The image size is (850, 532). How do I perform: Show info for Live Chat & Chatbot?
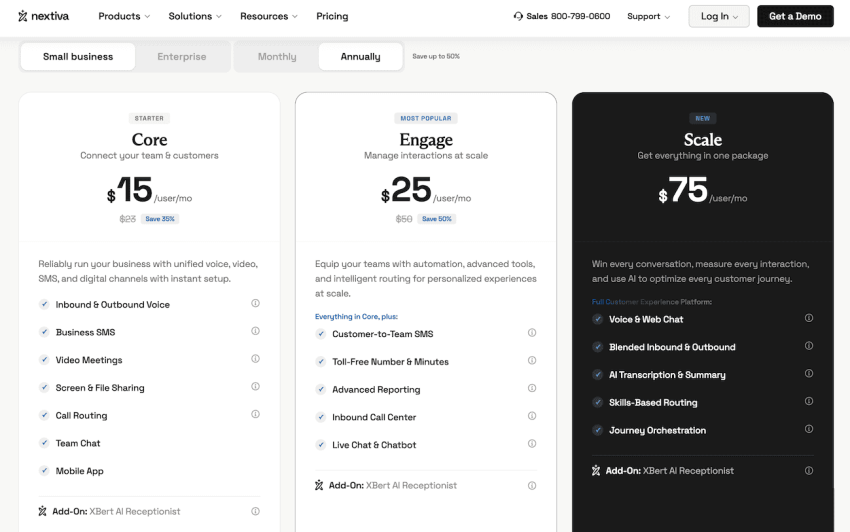[x=532, y=443]
